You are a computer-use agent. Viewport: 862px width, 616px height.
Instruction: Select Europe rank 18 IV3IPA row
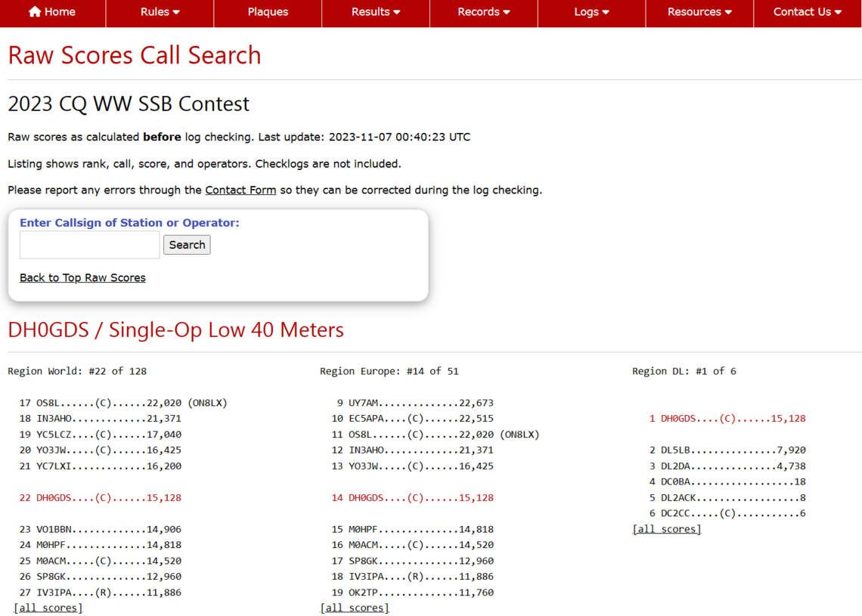click(412, 577)
